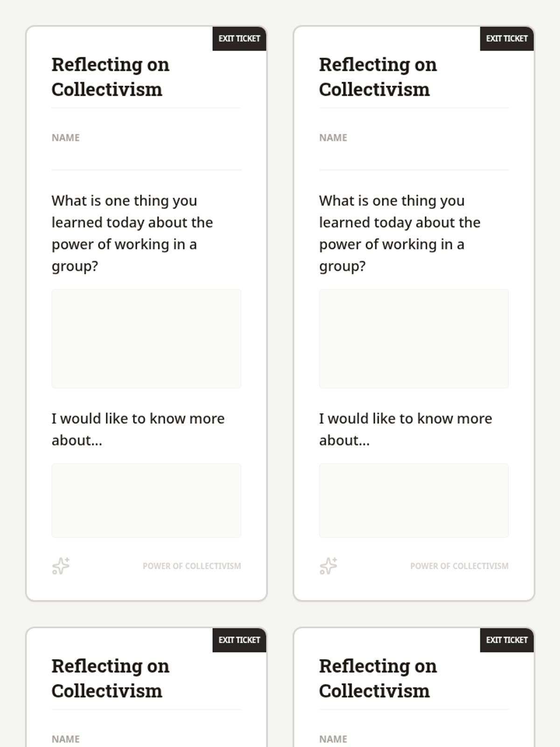The width and height of the screenshot is (560, 747).
Task: Click Reflecting on Collectivism title, top-right card
Action: pyautogui.click(x=378, y=77)
